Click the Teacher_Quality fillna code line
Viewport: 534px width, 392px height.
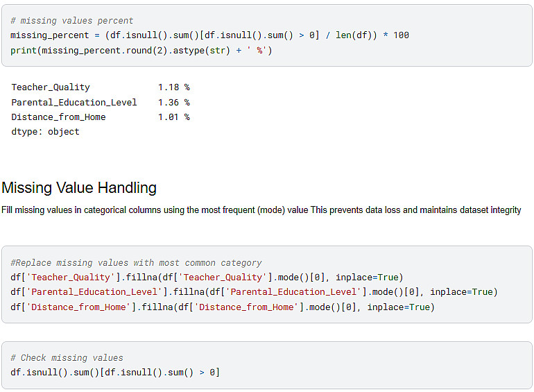point(207,278)
